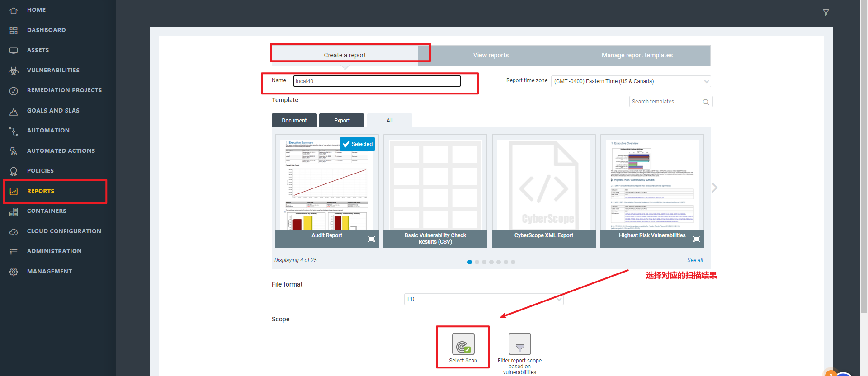Open the Vulnerabilities sidebar menu label

pos(53,70)
